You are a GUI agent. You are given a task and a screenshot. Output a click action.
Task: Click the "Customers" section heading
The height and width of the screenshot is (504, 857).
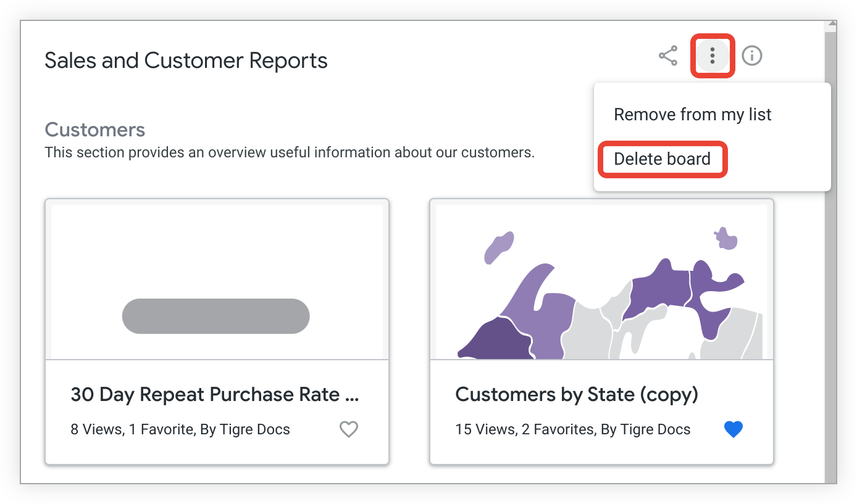95,130
